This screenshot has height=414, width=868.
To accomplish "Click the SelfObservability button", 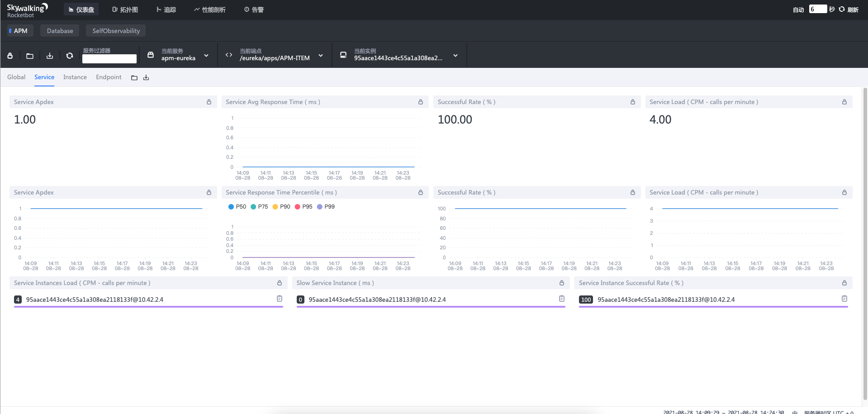I will point(116,31).
